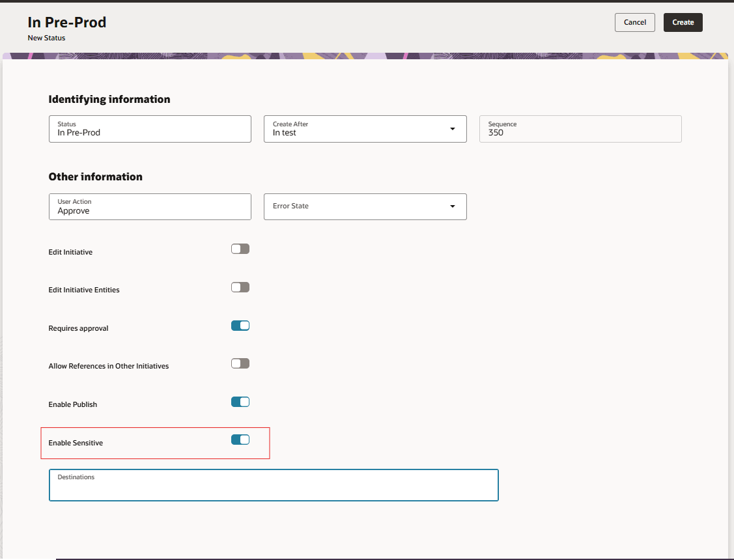734x560 pixels.
Task: Cancel the new status creation
Action: coord(634,22)
